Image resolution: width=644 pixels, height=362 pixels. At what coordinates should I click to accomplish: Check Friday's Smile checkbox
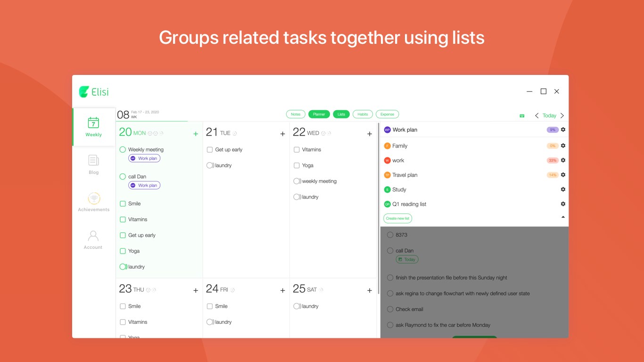point(210,306)
